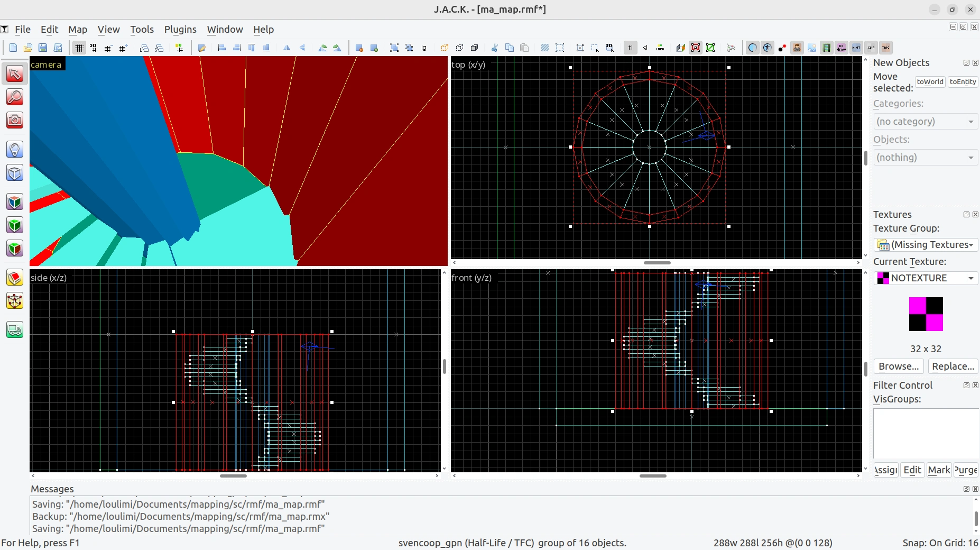Toggle the CLIP brushes filter button
This screenshot has width=980, height=550.
pyautogui.click(x=871, y=48)
